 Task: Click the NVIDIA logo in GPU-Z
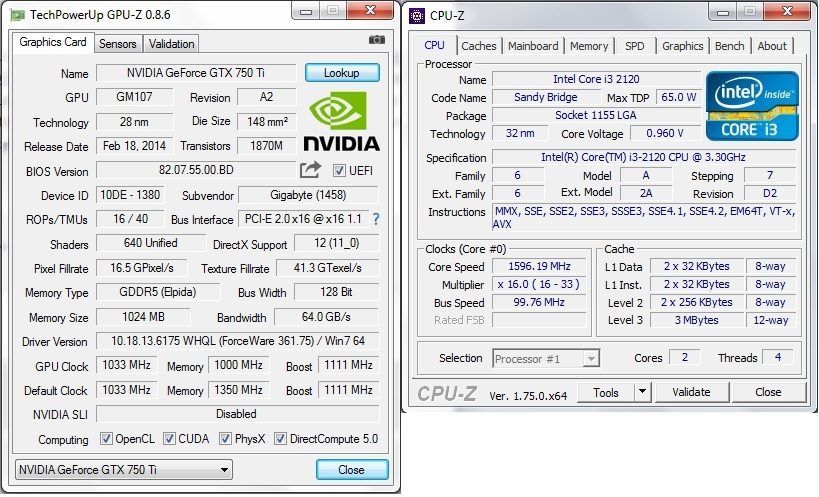tap(342, 122)
